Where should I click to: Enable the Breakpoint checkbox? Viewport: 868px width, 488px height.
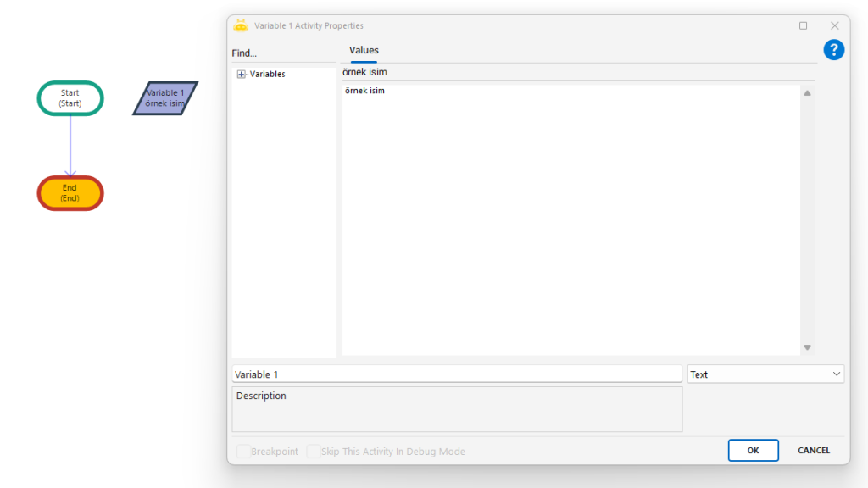(x=243, y=452)
